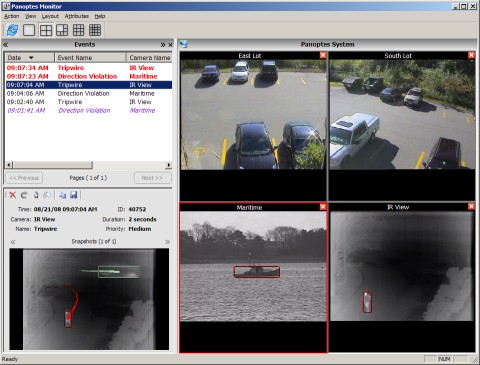The height and width of the screenshot is (365, 480).
Task: Click the blue floppy save icon
Action: pyautogui.click(x=74, y=195)
